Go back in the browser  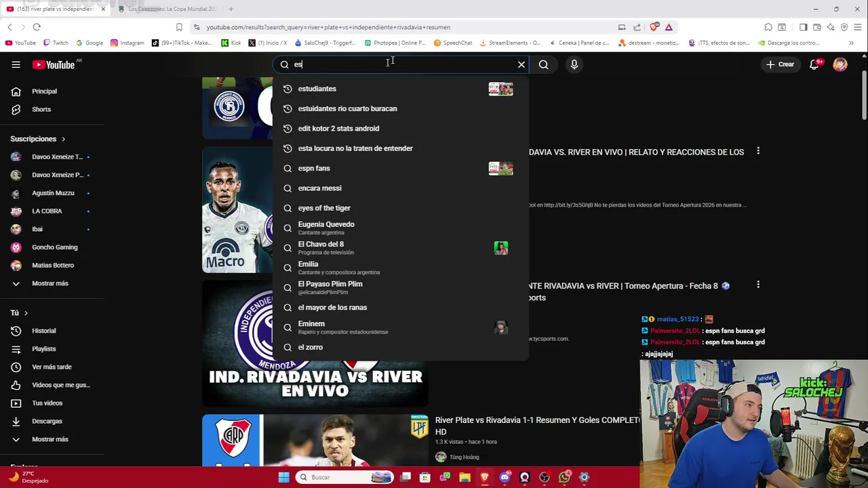click(9, 27)
